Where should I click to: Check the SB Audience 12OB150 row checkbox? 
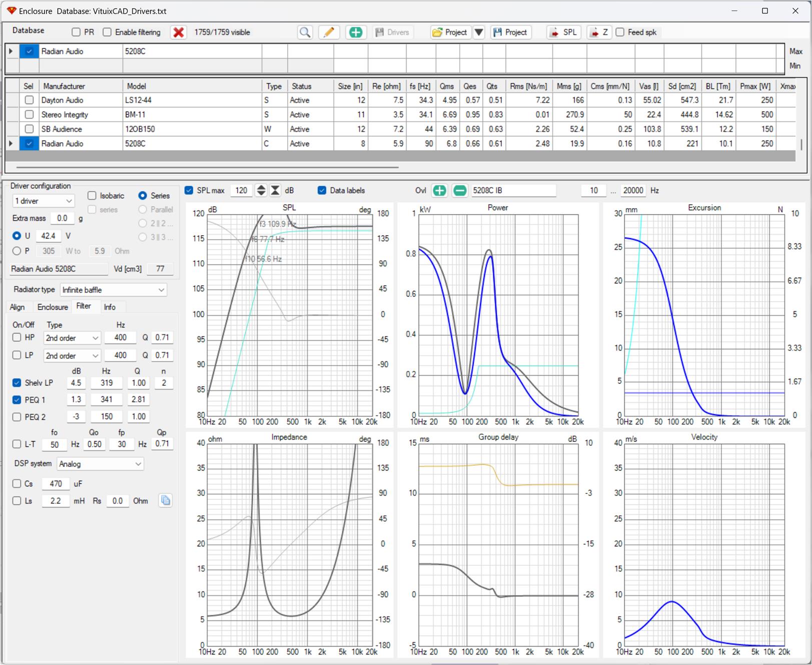29,129
